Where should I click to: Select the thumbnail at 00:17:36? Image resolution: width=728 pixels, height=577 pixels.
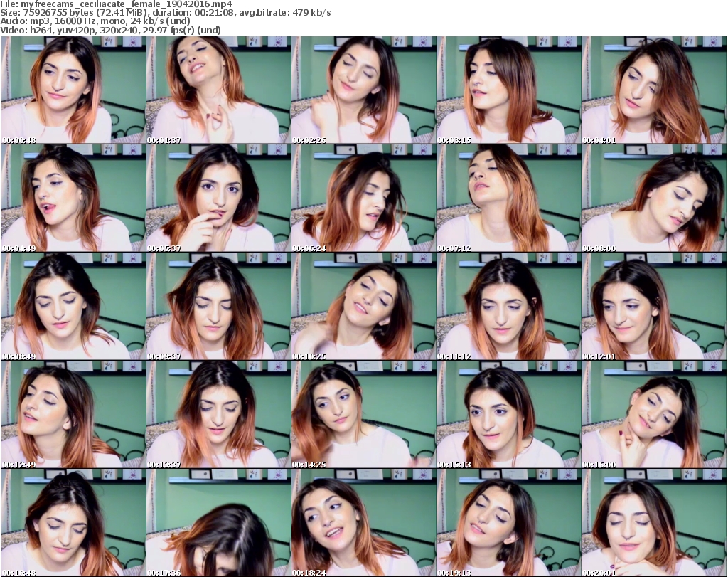tap(218, 523)
